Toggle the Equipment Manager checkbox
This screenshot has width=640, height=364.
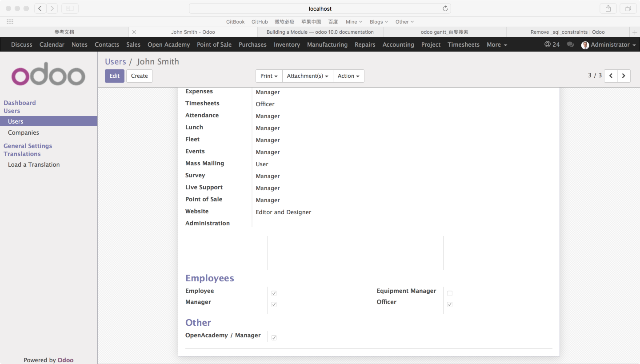pos(450,293)
